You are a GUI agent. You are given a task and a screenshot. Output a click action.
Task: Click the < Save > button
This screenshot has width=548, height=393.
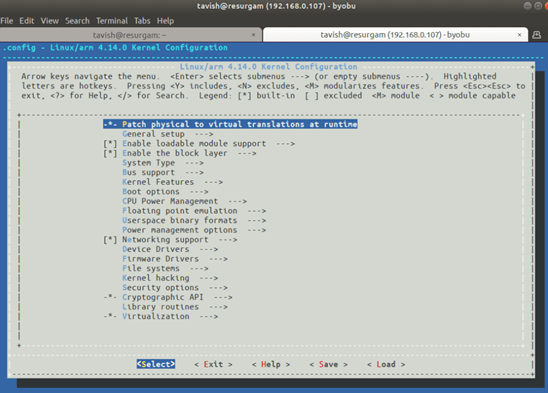click(x=329, y=364)
